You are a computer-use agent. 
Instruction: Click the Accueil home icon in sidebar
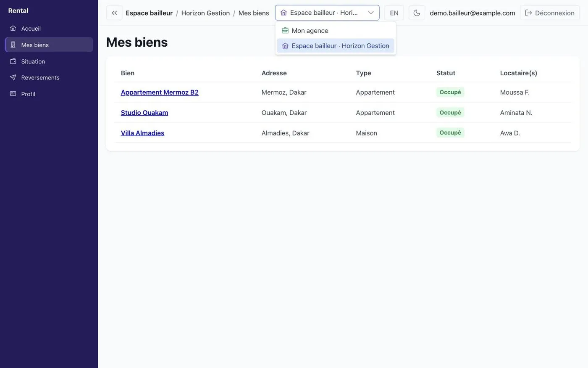pyautogui.click(x=13, y=28)
